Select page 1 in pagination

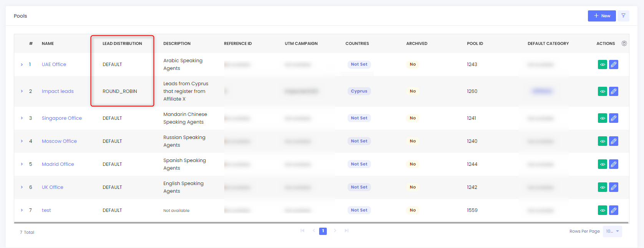pyautogui.click(x=323, y=231)
